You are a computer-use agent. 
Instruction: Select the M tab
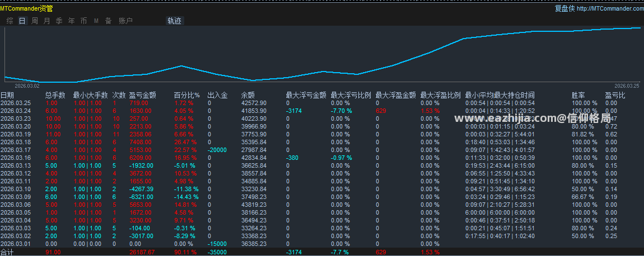coord(96,21)
